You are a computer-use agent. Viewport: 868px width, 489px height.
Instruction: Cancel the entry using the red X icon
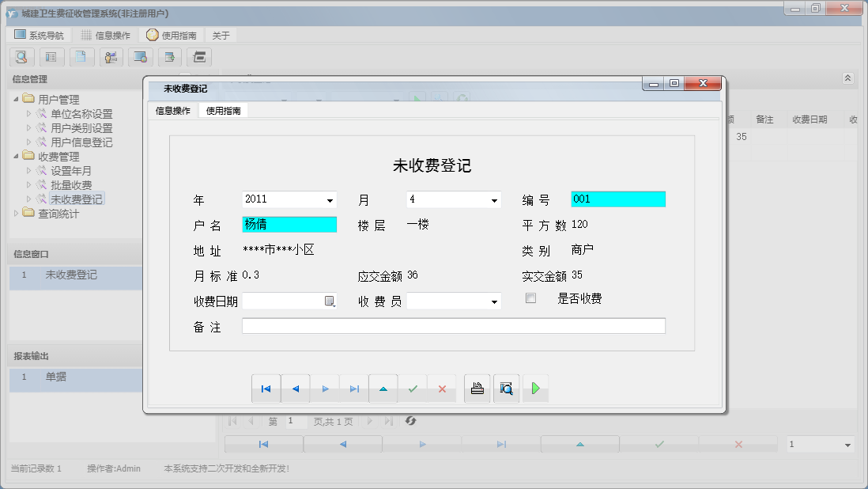tap(442, 388)
